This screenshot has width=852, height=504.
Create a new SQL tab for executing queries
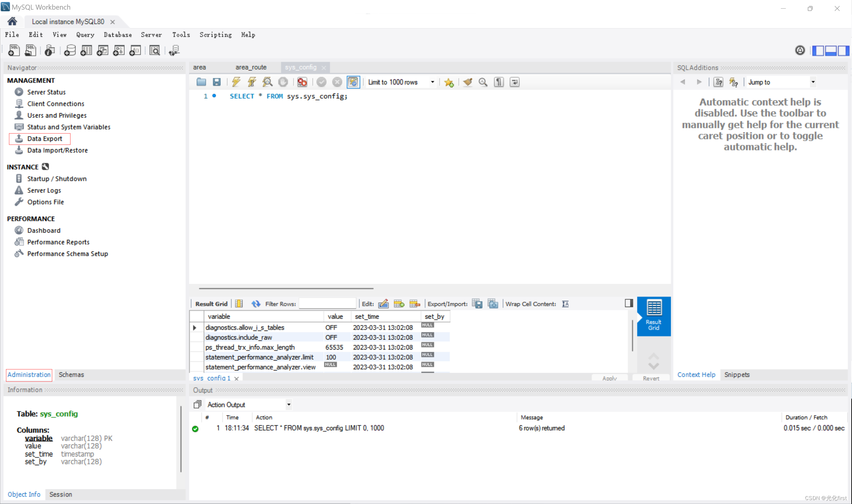[x=14, y=50]
